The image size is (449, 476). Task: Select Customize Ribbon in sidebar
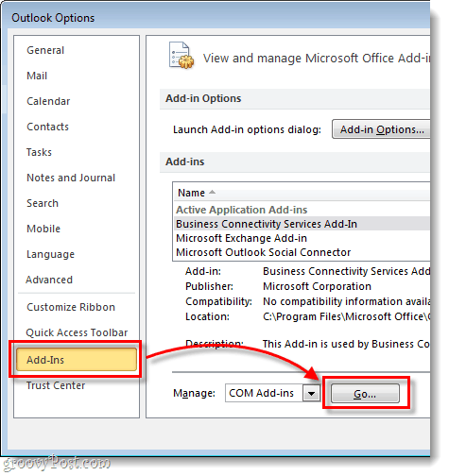point(71,307)
